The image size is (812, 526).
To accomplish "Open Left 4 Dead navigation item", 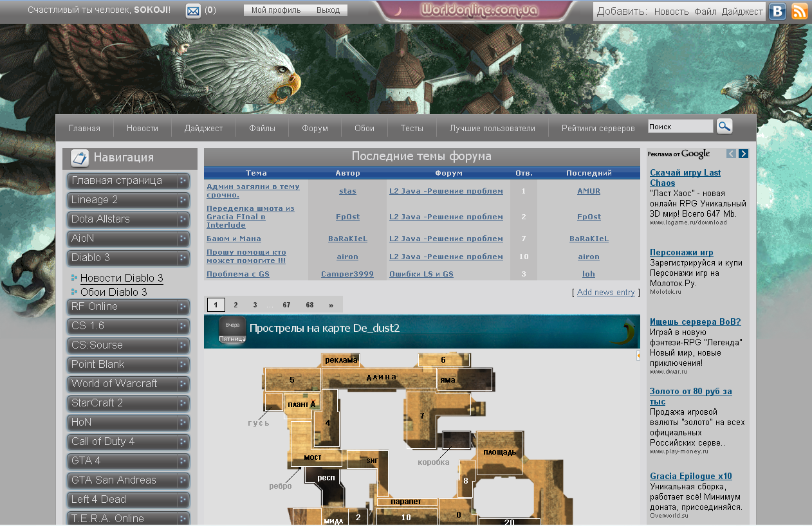I will tap(129, 500).
